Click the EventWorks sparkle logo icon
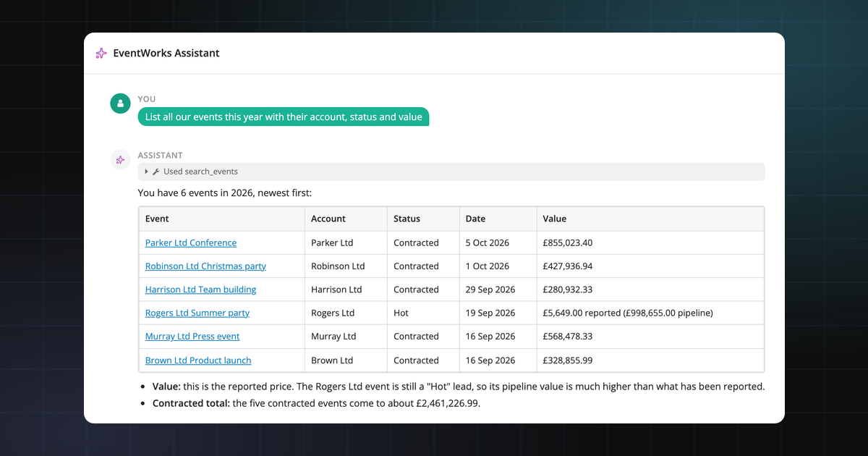Image resolution: width=868 pixels, height=456 pixels. (101, 54)
